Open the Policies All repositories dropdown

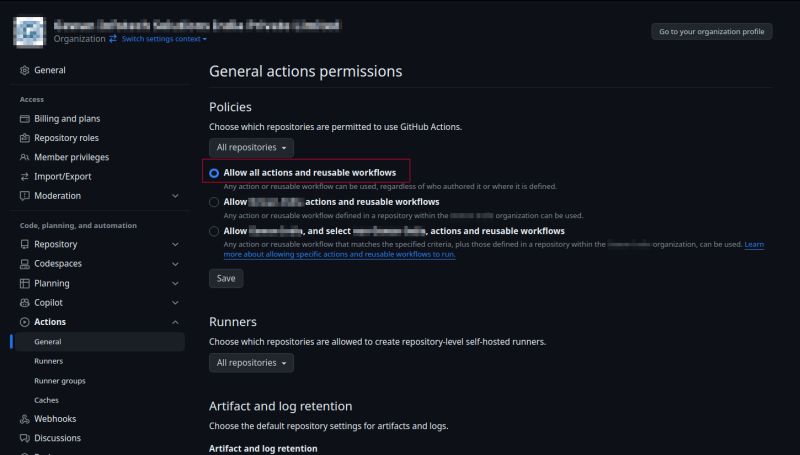(252, 147)
